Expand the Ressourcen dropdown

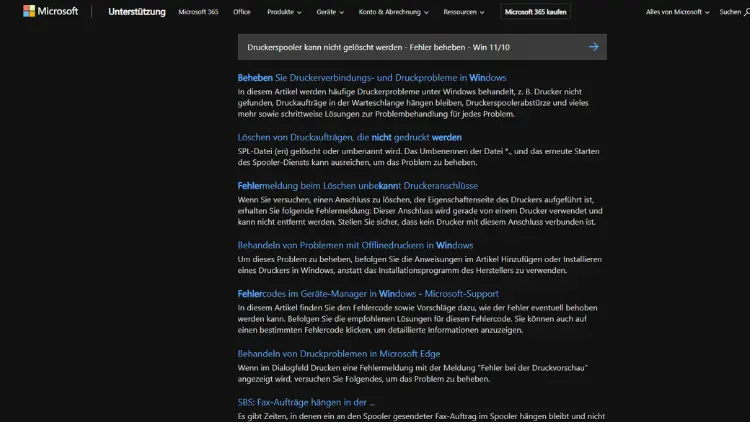tap(463, 12)
